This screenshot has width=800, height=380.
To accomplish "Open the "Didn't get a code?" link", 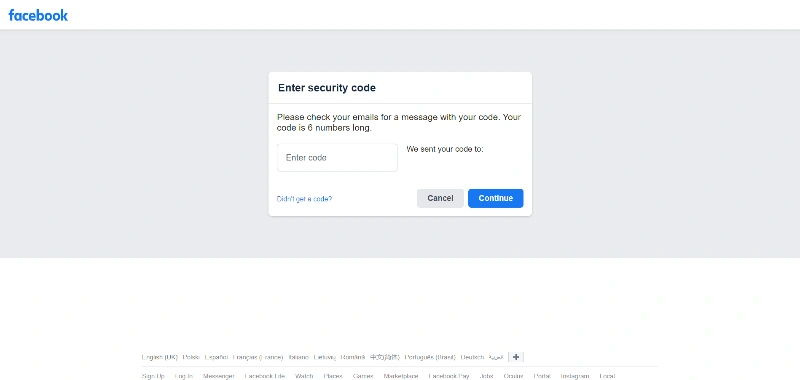I will [x=304, y=199].
